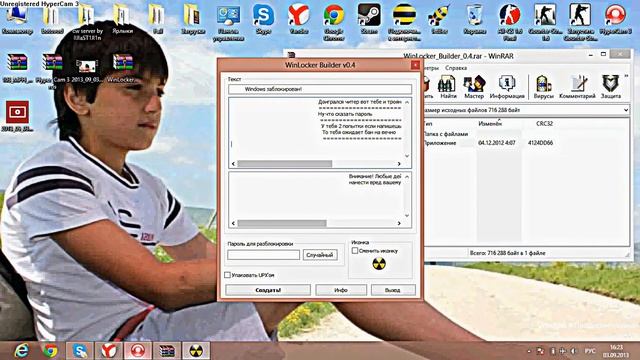Click inside the lower Внимание! text area

pos(316,196)
